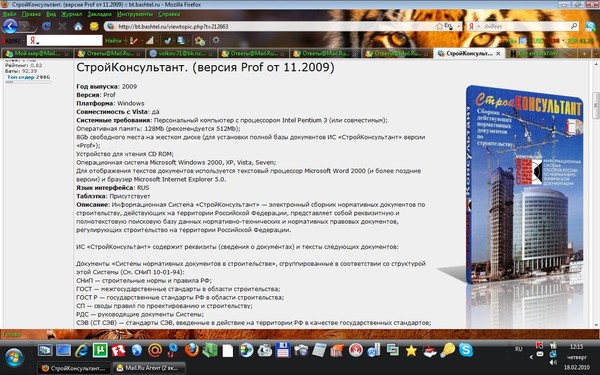Click the clock showing 12:15
Screen dimensions: 600x375
click(x=576, y=347)
